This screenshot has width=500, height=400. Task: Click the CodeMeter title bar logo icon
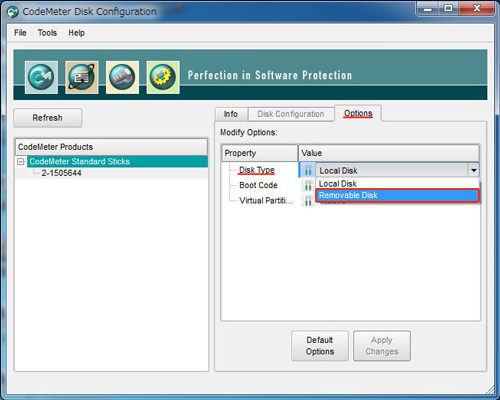click(13, 12)
